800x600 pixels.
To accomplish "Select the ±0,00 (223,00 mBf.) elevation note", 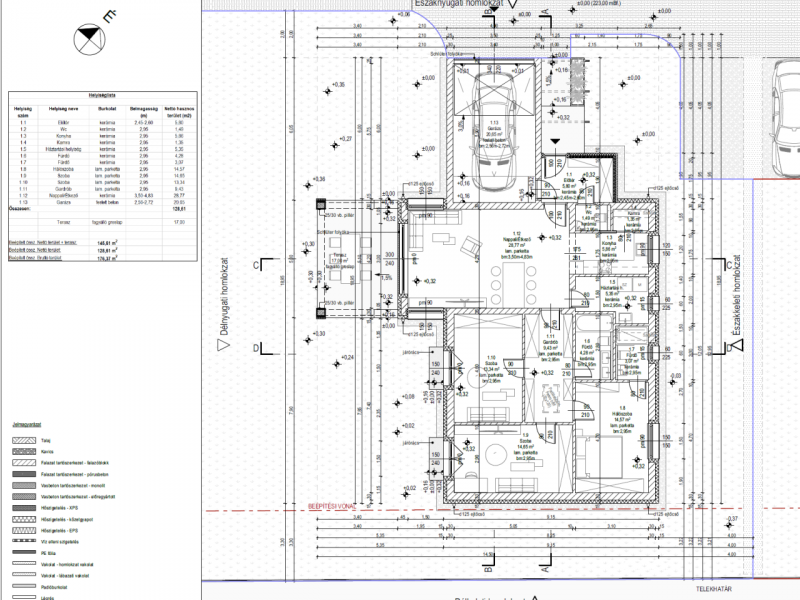I will (x=598, y=3).
